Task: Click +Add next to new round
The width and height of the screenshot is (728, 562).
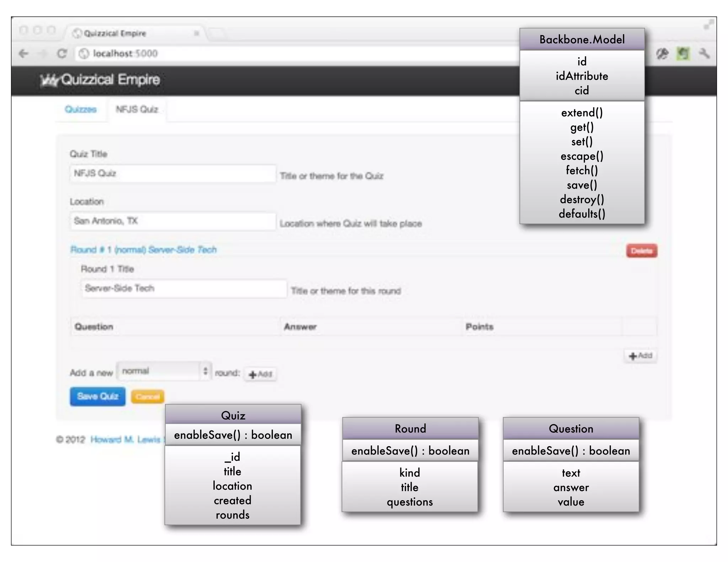Action: tap(260, 374)
